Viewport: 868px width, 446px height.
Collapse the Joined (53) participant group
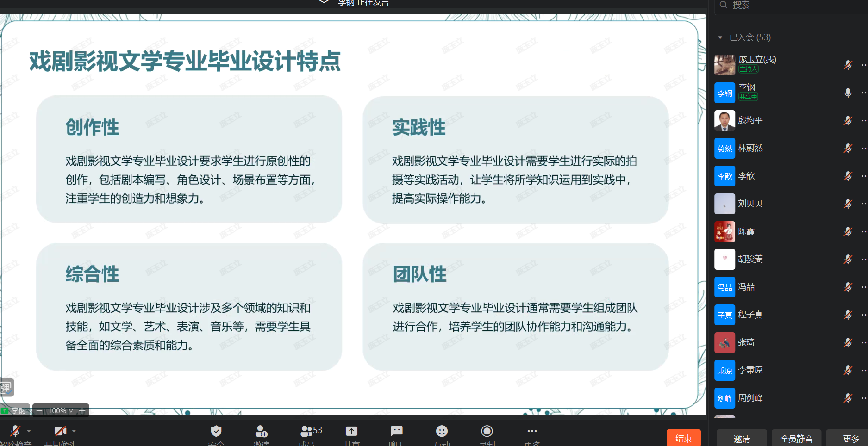pyautogui.click(x=720, y=37)
